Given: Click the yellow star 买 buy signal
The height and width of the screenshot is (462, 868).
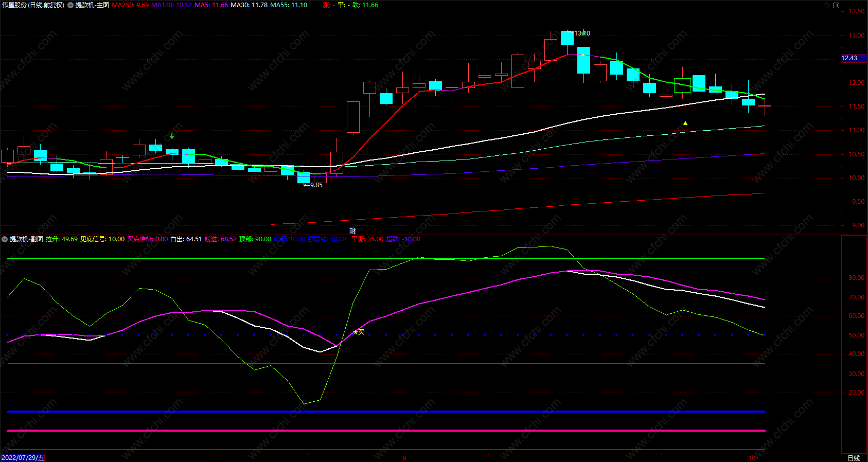Looking at the screenshot, I should [359, 332].
